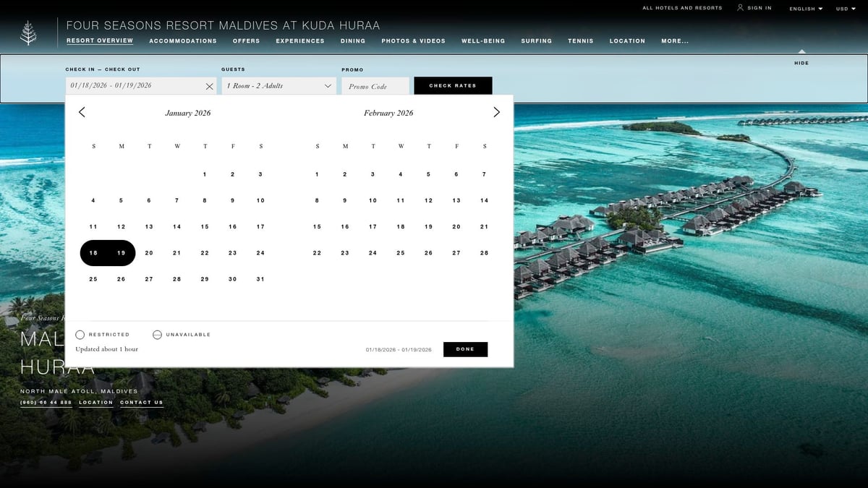This screenshot has width=868, height=488.
Task: Open the Dining section
Action: click(352, 41)
